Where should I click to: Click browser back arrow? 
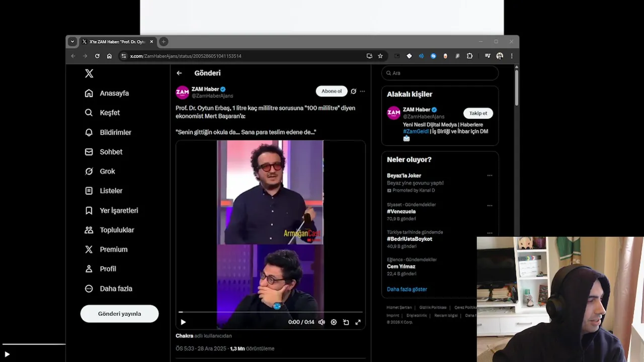click(x=73, y=56)
